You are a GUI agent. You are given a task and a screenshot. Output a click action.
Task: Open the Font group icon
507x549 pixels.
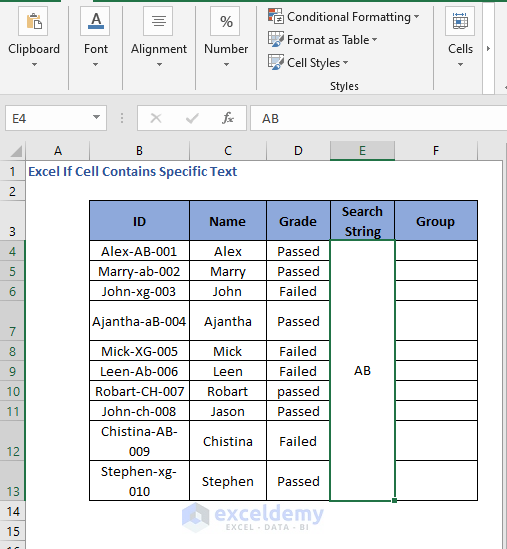pyautogui.click(x=95, y=22)
